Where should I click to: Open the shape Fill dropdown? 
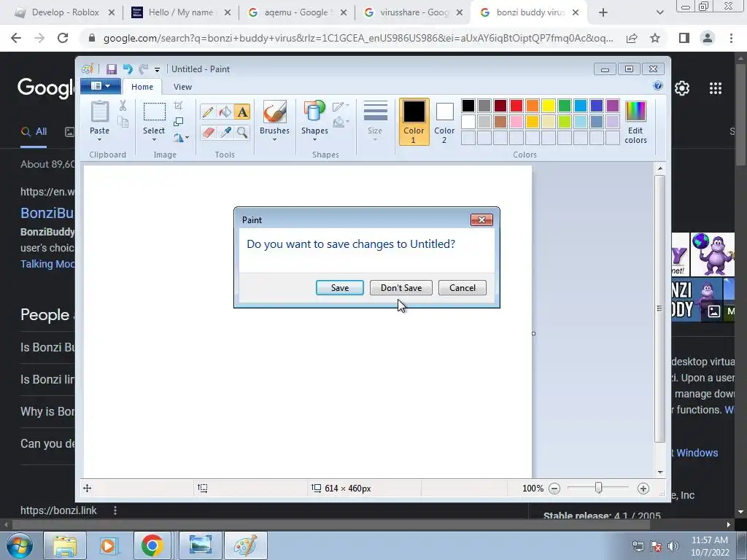[x=341, y=122]
